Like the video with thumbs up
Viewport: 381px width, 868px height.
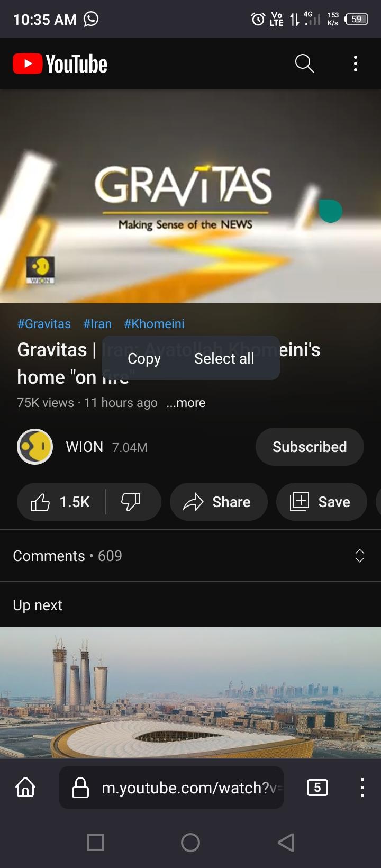(61, 502)
